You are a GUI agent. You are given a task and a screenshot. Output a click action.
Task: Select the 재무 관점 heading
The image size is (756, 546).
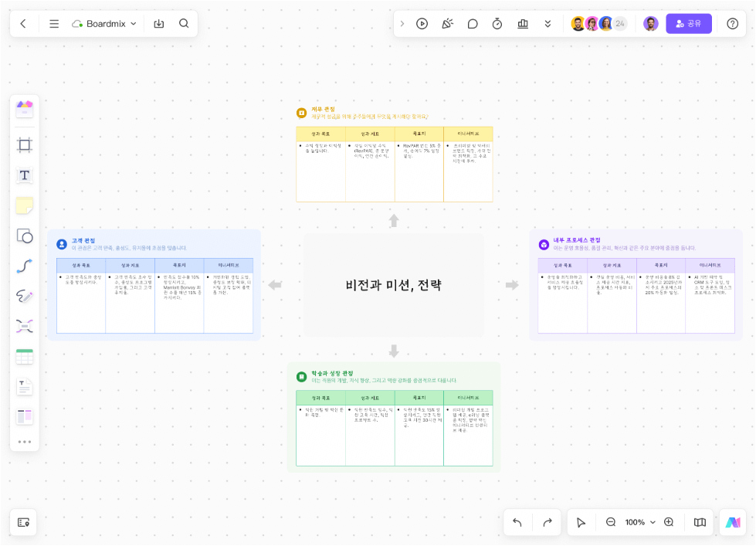tap(323, 110)
